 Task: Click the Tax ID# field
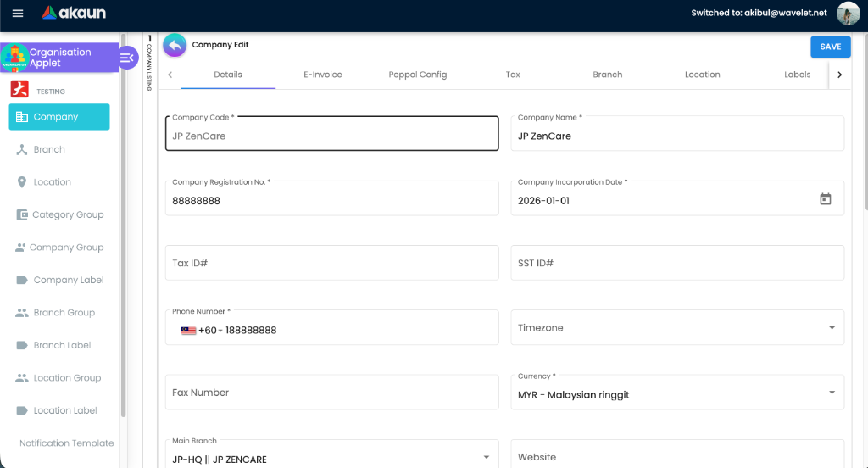pos(331,263)
